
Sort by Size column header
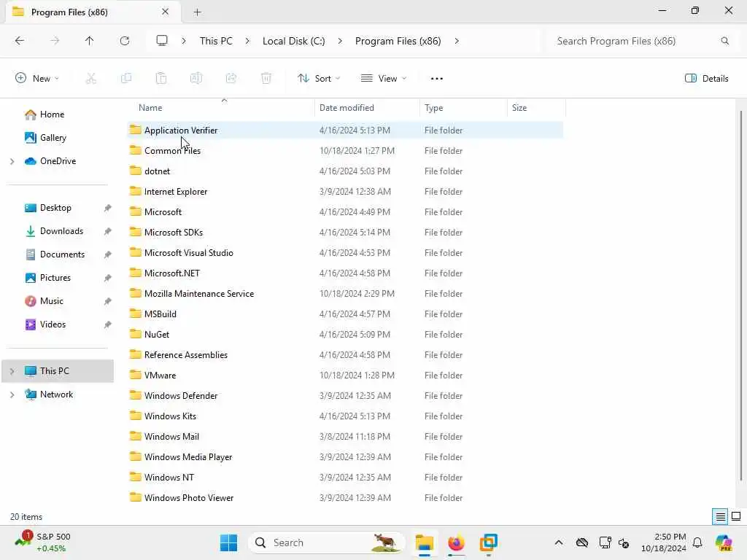point(536,108)
